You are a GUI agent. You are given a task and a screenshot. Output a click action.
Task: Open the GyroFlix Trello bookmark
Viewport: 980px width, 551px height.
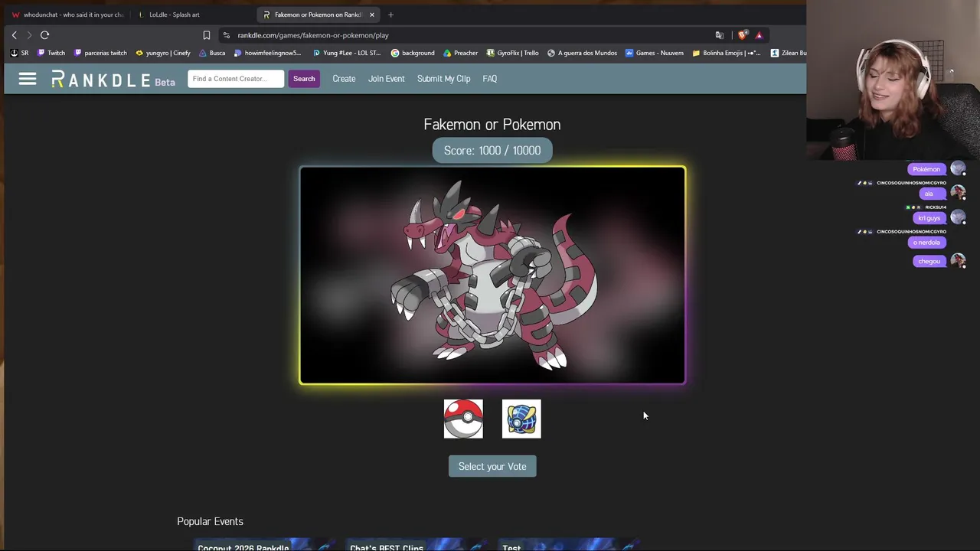(513, 53)
